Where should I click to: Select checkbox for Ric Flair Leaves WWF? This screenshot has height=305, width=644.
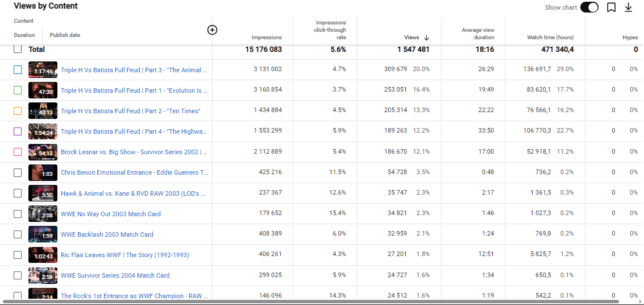(18, 255)
